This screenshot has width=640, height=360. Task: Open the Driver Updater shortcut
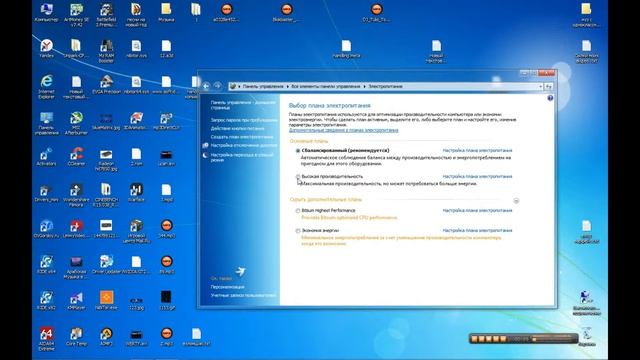(x=106, y=264)
